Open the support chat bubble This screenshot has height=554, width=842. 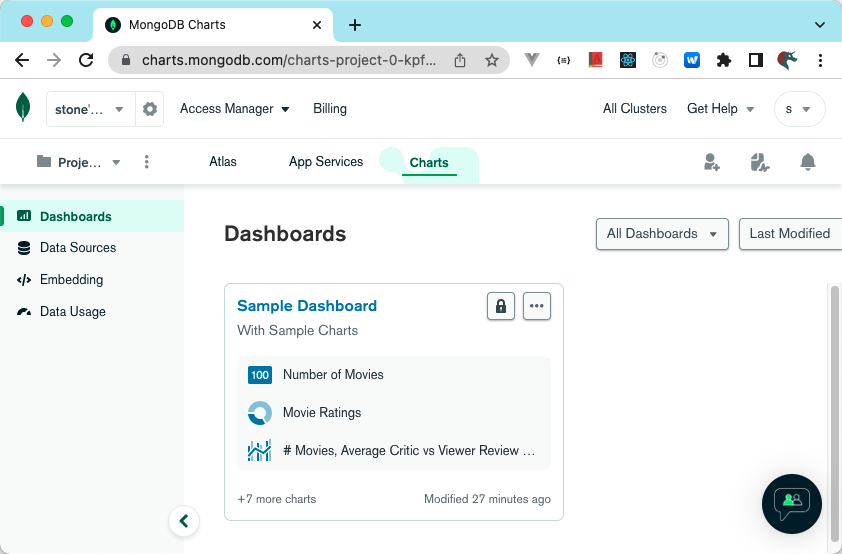[791, 503]
